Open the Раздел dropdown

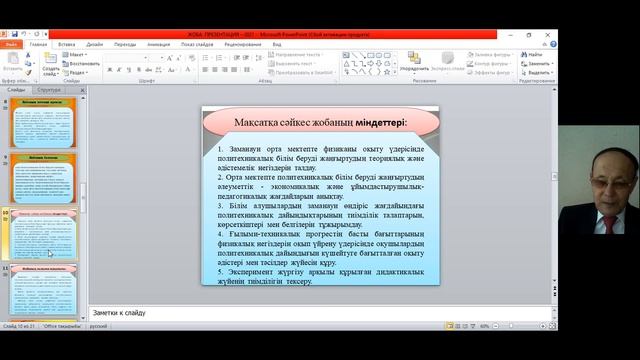coord(76,73)
